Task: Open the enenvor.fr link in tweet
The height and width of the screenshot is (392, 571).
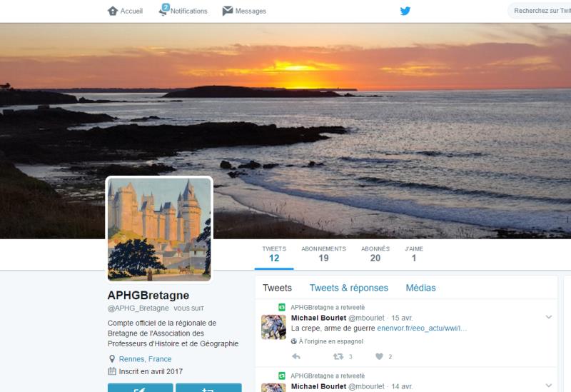Action: [422, 328]
